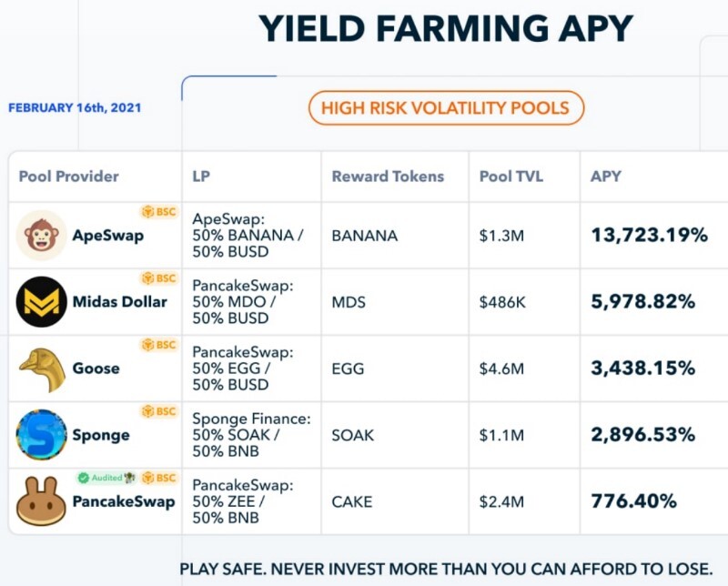Click the BSC badge on Sponge row

pos(159,411)
